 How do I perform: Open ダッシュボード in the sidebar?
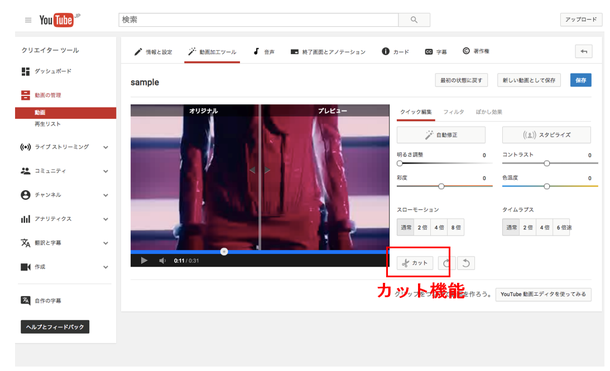(46, 71)
